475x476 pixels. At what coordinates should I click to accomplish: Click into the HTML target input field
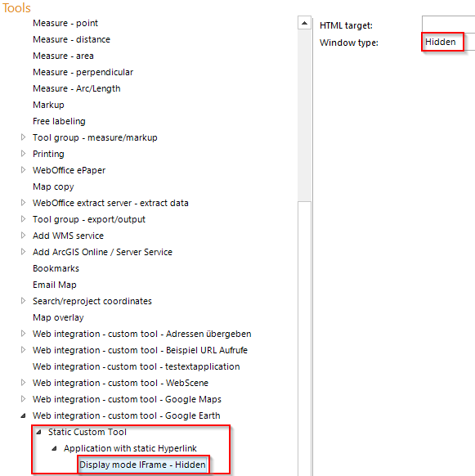click(x=448, y=24)
